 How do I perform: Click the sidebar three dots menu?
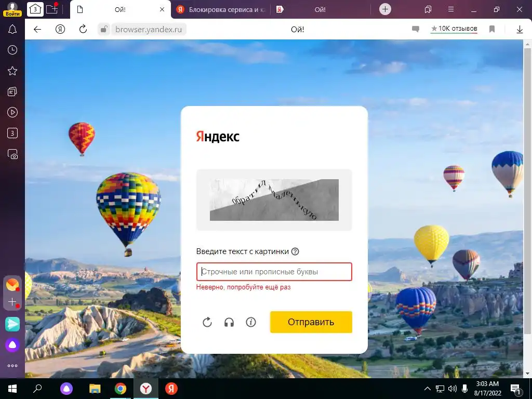[12, 366]
